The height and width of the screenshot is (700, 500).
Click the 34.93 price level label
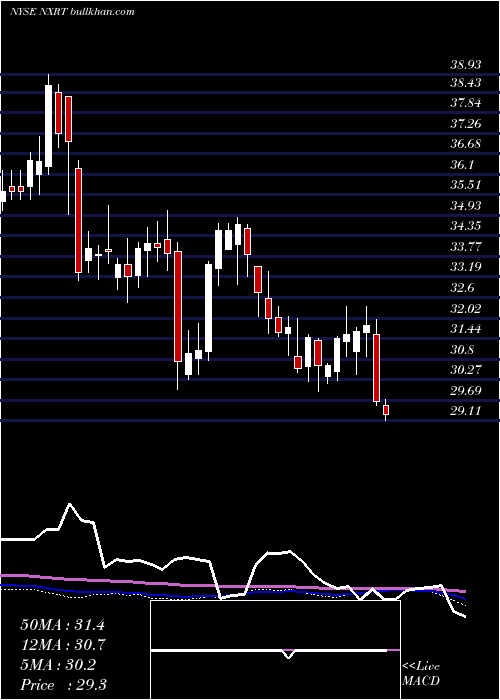tap(466, 206)
